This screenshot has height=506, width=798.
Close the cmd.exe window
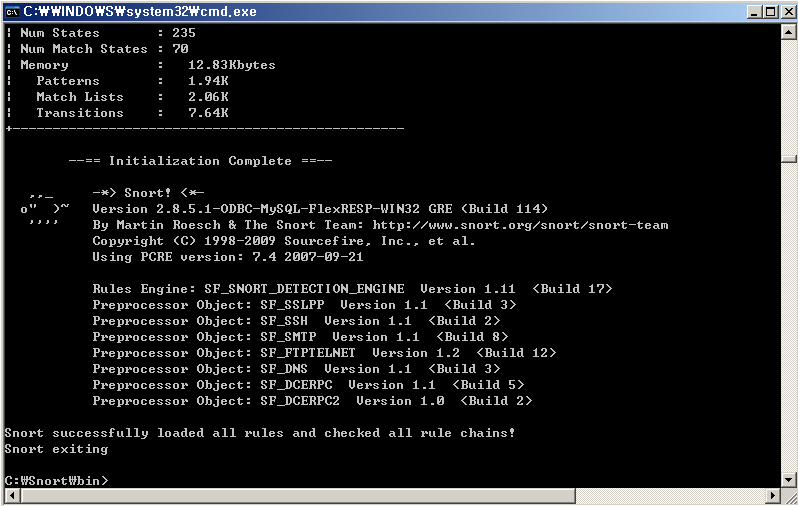click(789, 12)
